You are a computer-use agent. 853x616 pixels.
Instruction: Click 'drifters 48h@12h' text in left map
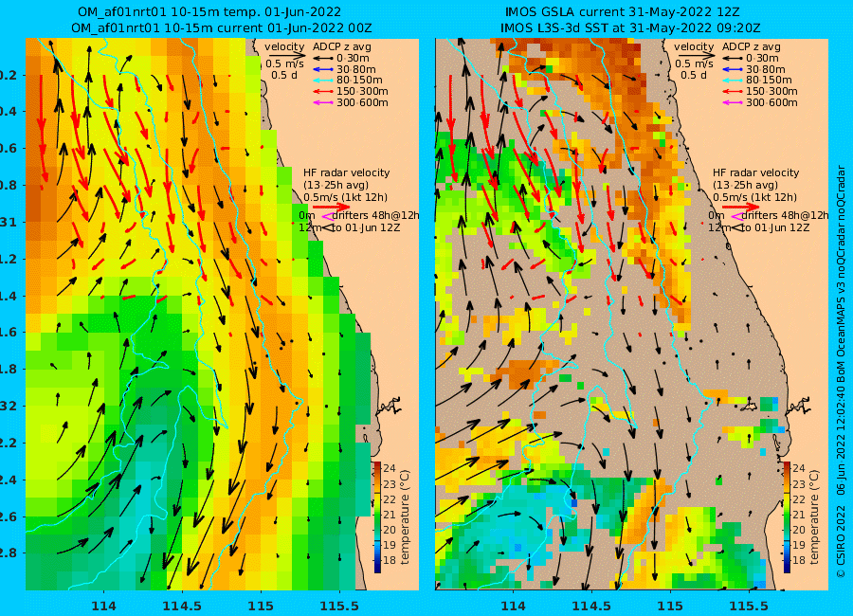click(x=375, y=215)
